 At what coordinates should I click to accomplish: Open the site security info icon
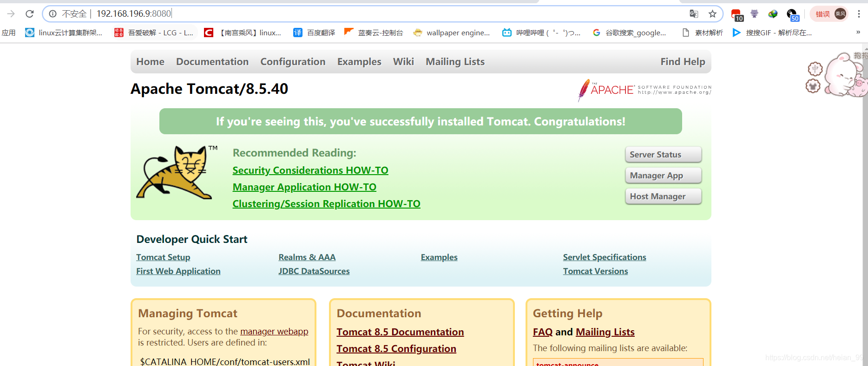tap(53, 14)
